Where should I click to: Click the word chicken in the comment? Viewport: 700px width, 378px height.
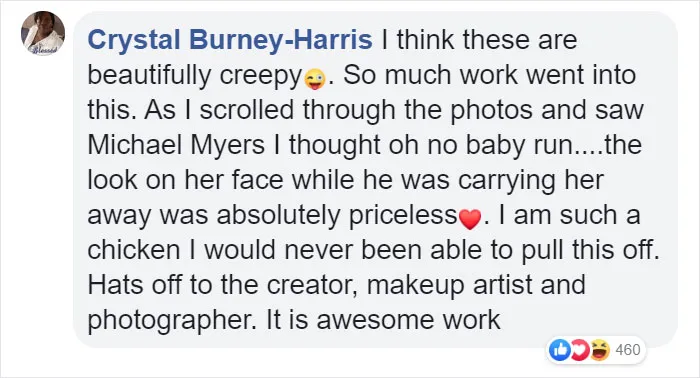tap(133, 250)
